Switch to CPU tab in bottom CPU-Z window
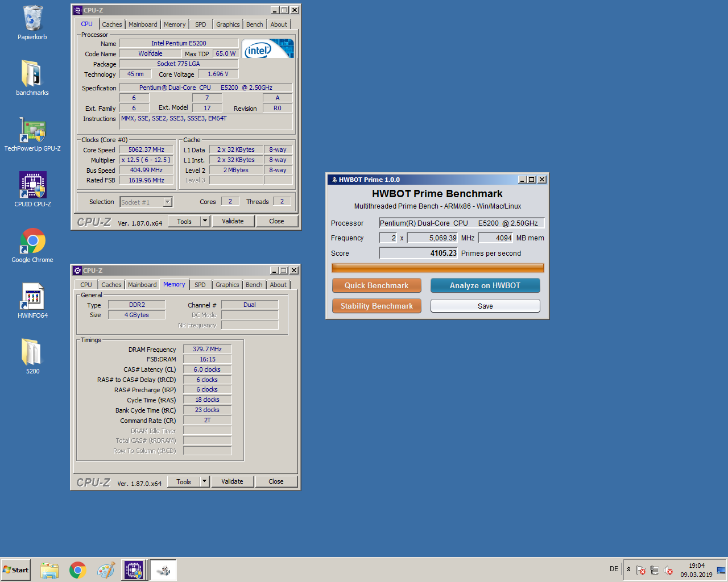This screenshot has height=582, width=728. point(86,285)
